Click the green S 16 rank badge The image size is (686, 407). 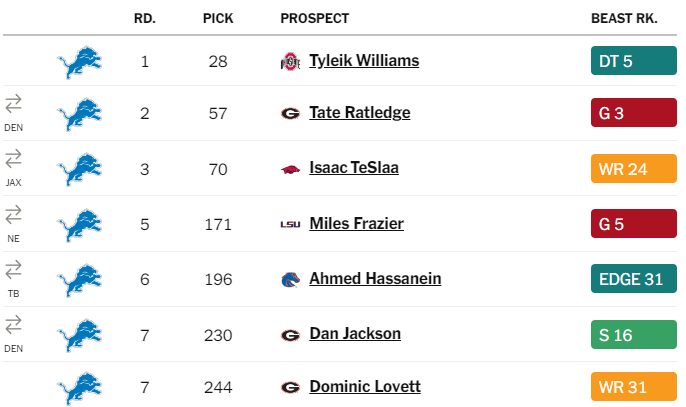coord(634,335)
